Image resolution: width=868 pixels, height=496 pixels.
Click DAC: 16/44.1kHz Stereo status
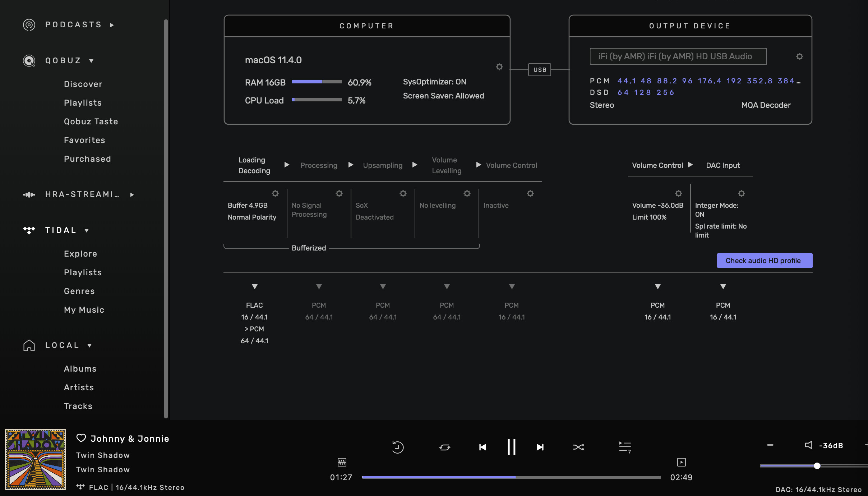[818, 490]
